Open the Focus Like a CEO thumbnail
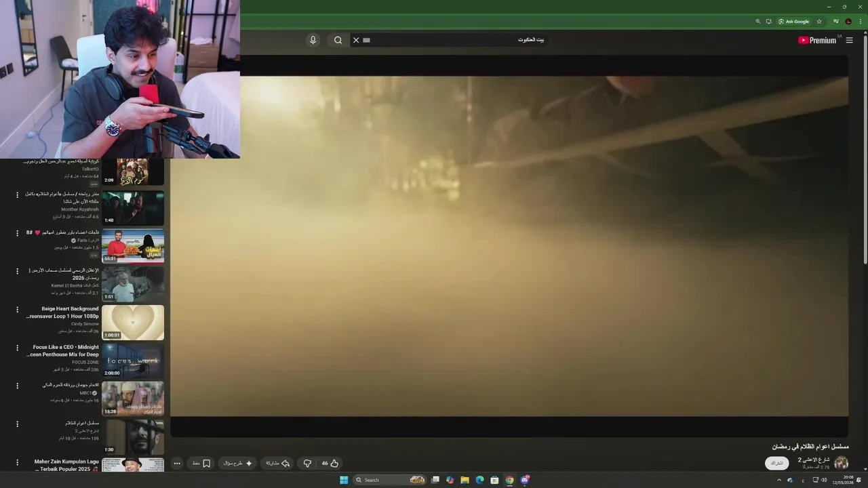Viewport: 868px width, 488px height. pyautogui.click(x=133, y=361)
